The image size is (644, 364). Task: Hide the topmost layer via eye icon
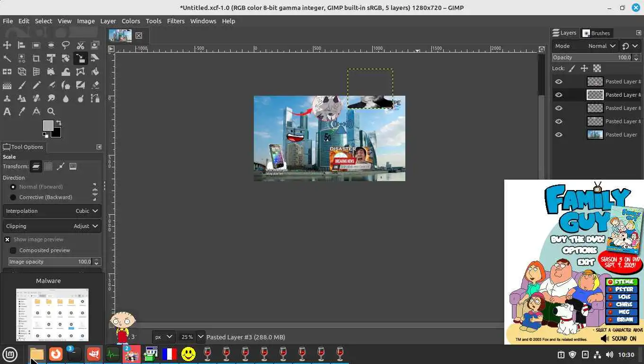coord(559,82)
